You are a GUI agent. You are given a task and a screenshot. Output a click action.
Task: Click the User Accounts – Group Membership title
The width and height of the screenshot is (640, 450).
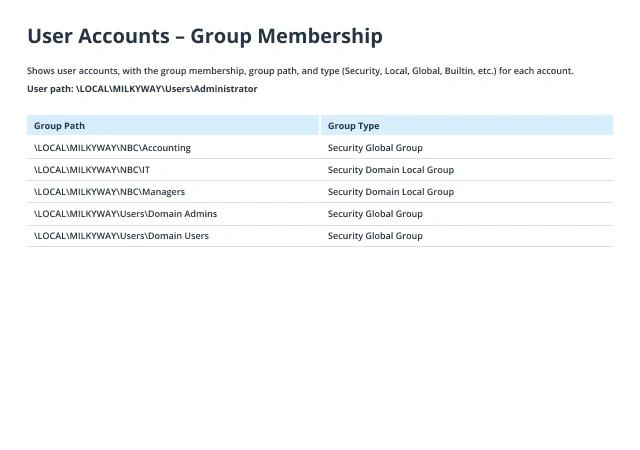pos(205,36)
